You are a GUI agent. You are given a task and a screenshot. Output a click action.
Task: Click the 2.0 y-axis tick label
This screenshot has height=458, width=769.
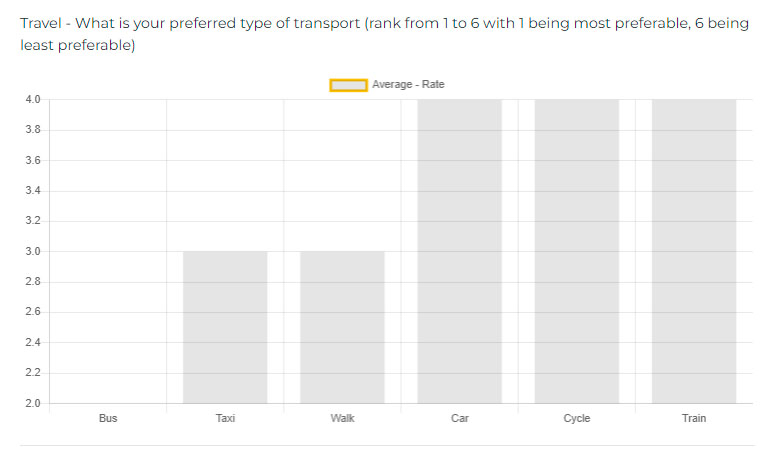coord(33,404)
